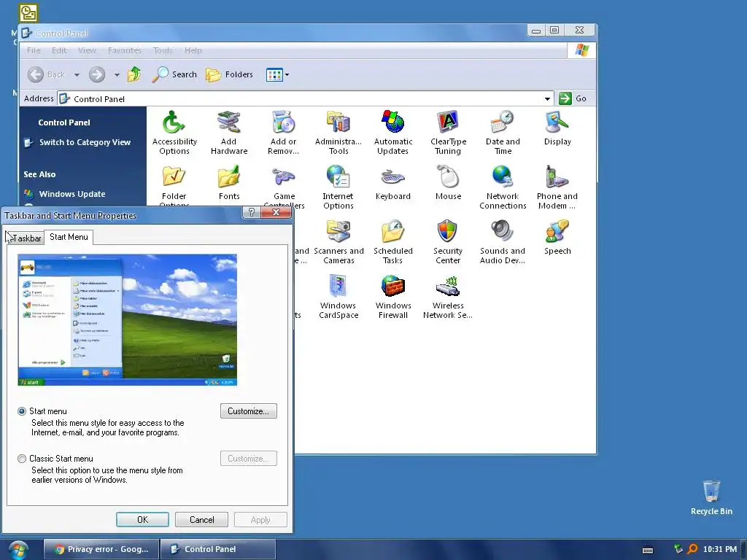The image size is (747, 560).
Task: Click the Search toolbar button
Action: tap(174, 74)
